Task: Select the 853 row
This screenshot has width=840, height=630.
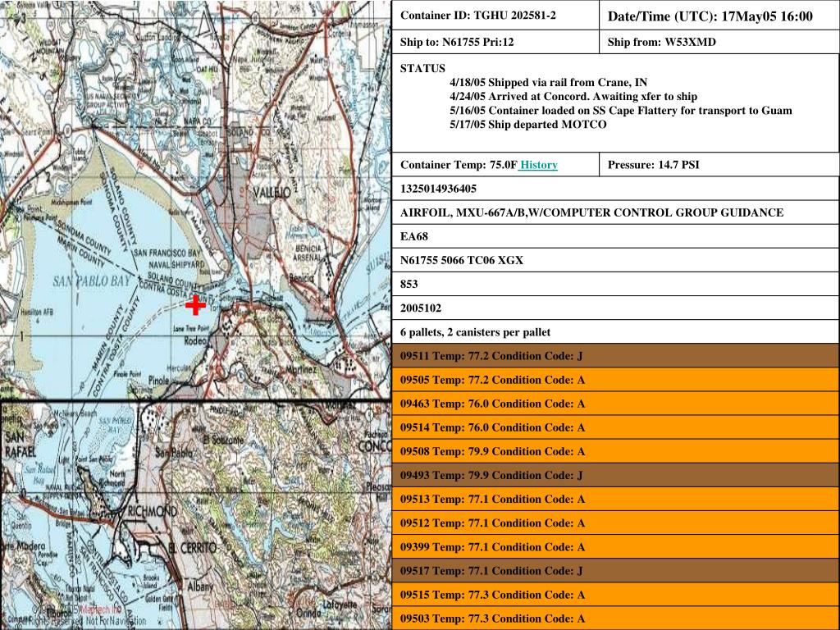Action: [615, 284]
